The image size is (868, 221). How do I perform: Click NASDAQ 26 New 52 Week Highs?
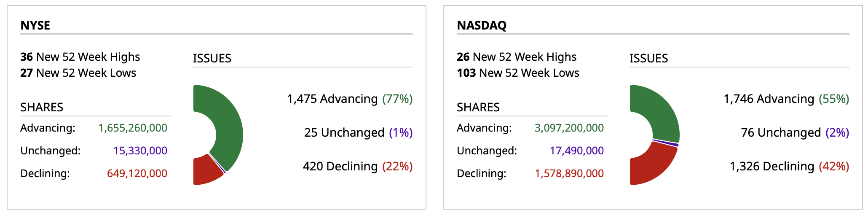coord(517,57)
